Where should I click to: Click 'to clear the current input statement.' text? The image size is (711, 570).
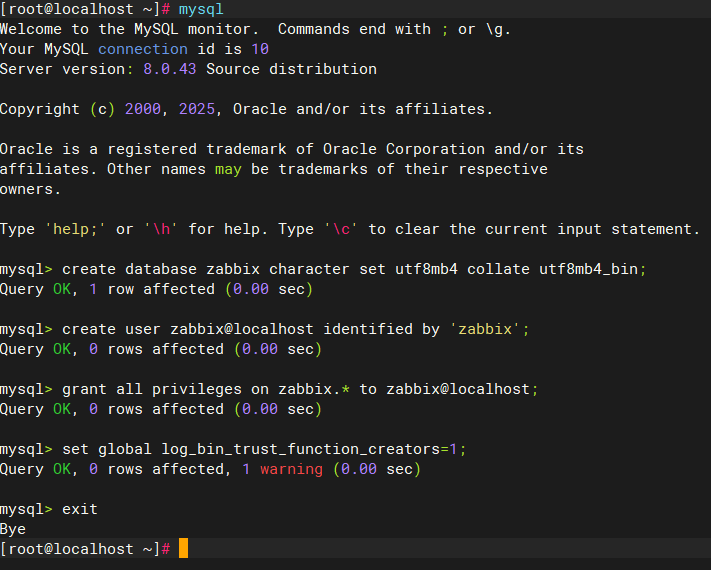(x=534, y=229)
